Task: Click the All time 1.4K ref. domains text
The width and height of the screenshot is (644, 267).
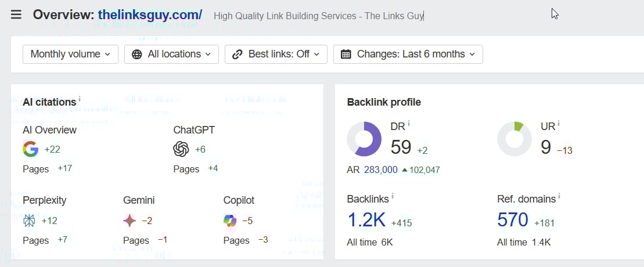Action: point(524,243)
